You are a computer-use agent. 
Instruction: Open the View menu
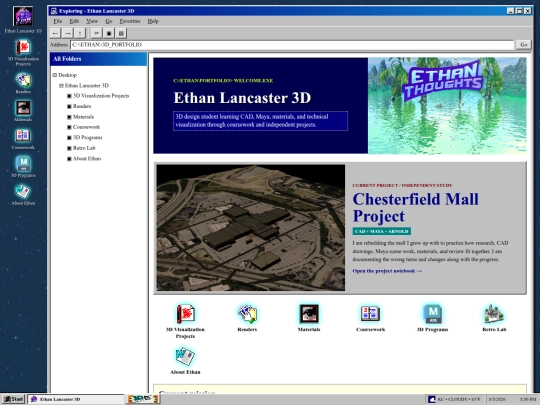coord(92,21)
